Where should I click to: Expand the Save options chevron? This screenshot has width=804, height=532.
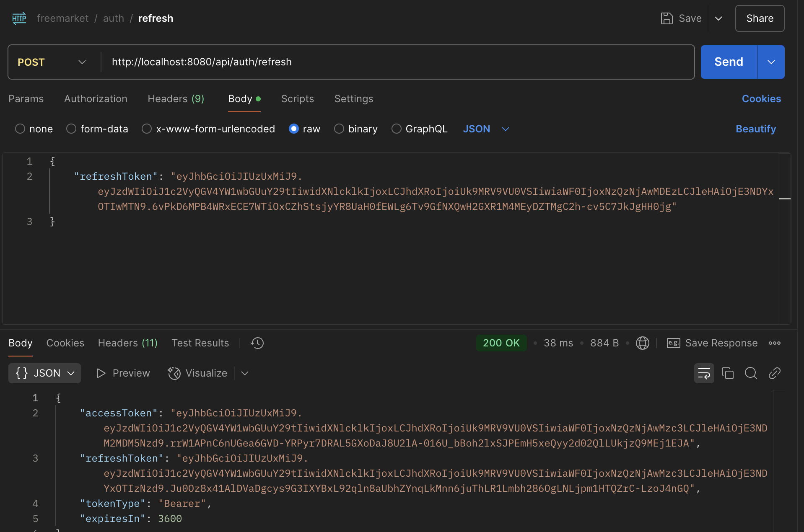(x=718, y=18)
